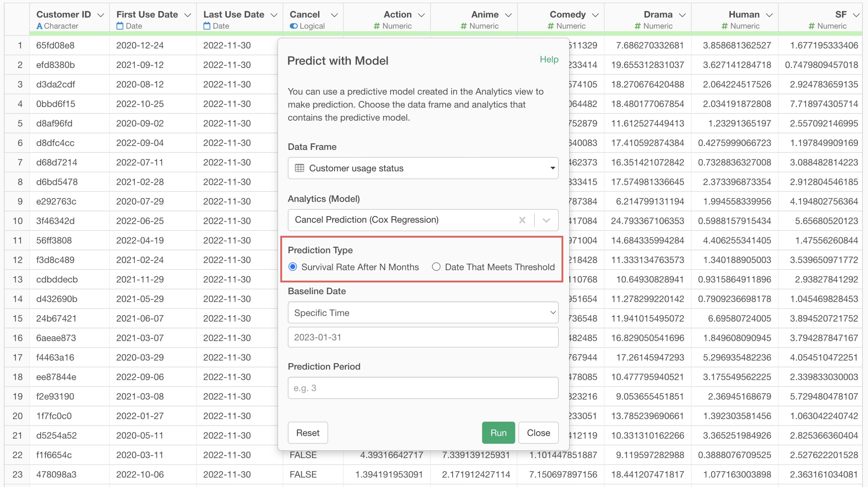Select Survival Rate After N Months option

(x=293, y=267)
